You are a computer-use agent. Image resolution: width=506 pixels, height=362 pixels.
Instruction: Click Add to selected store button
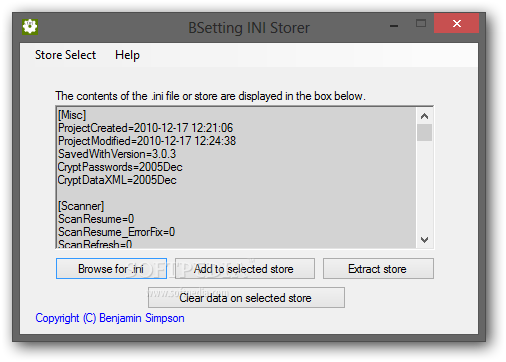coord(245,269)
